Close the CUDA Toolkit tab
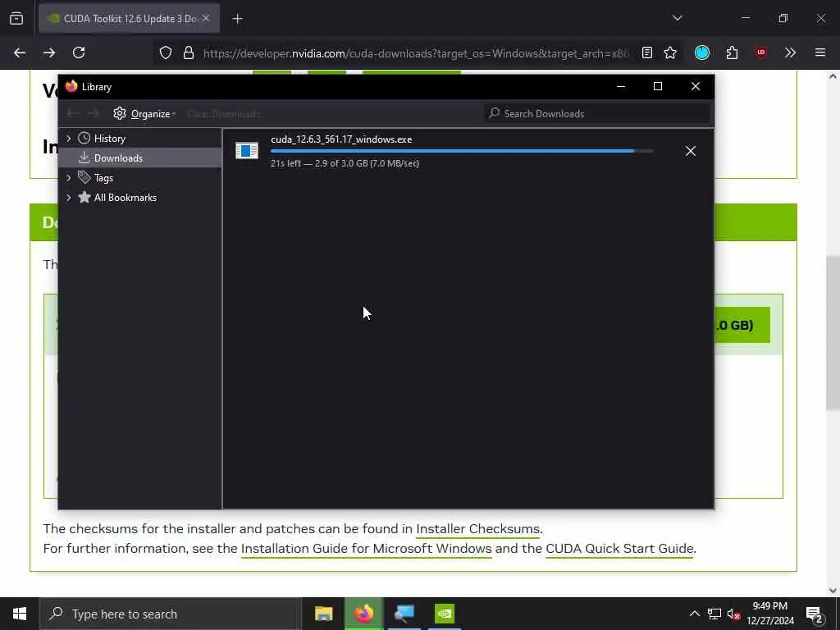The width and height of the screenshot is (840, 630). 206,18
